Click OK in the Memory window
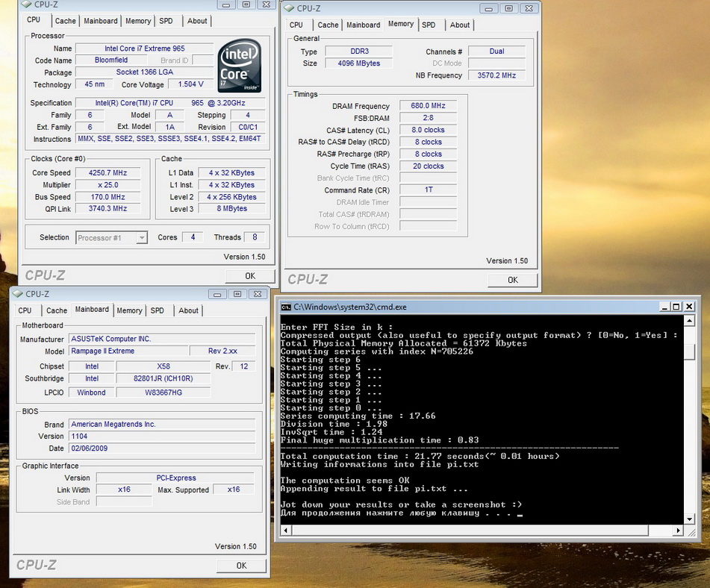The height and width of the screenshot is (588, 710). click(513, 280)
